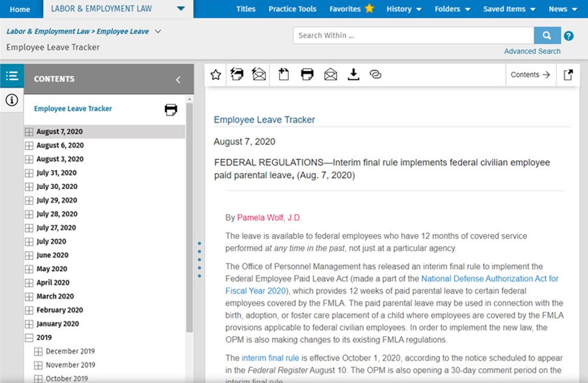Email the current document via envelope icon
Screen dimensions: 588x383
coord(330,74)
